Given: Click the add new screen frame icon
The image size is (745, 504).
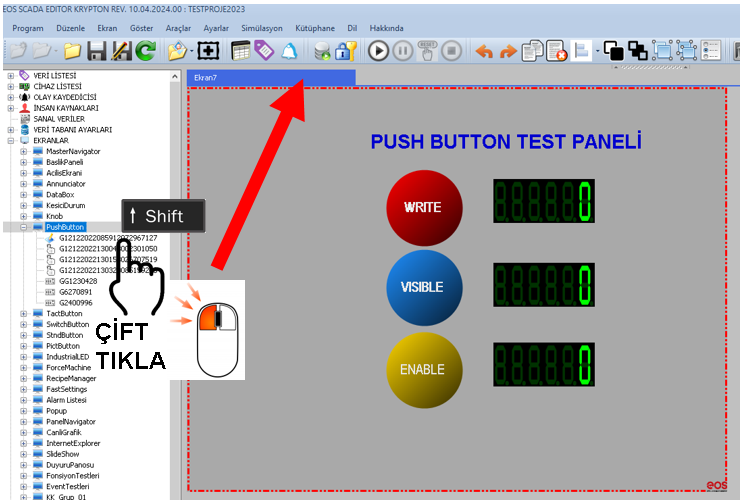Looking at the screenshot, I should tap(208, 50).
